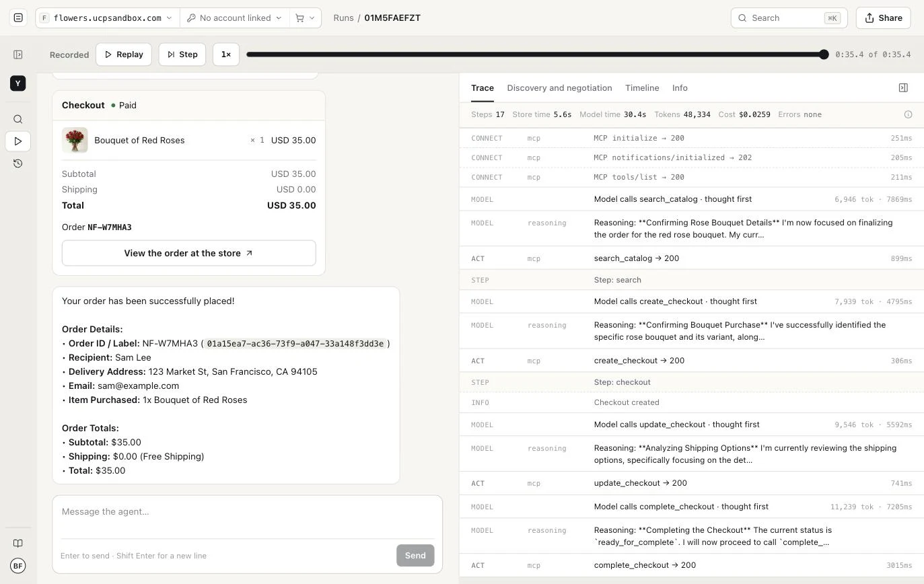Screen dimensions: 924x584
Task: Select the MCP tools/list → 200 row
Action: tap(692, 177)
